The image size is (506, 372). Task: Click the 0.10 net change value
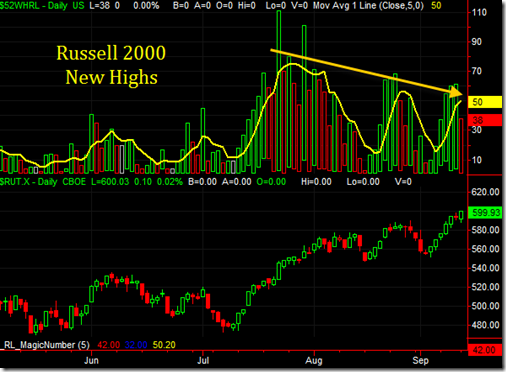tap(143, 182)
